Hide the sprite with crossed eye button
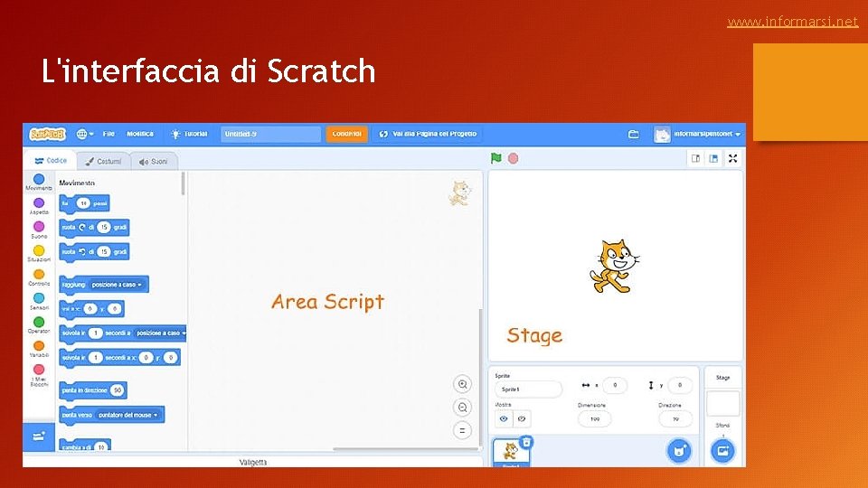The image size is (868, 488). click(x=522, y=418)
